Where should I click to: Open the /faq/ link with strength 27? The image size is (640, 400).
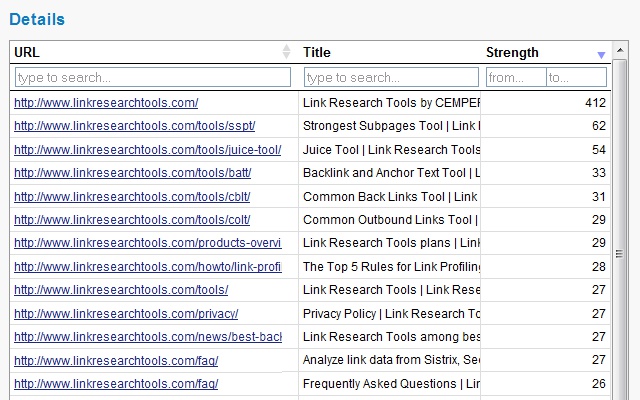tap(116, 361)
